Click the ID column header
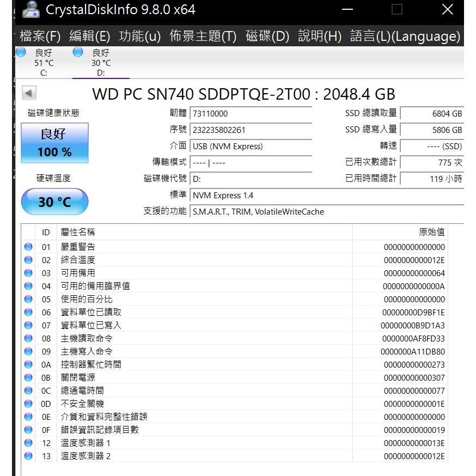This screenshot has width=476, height=476. [x=46, y=232]
